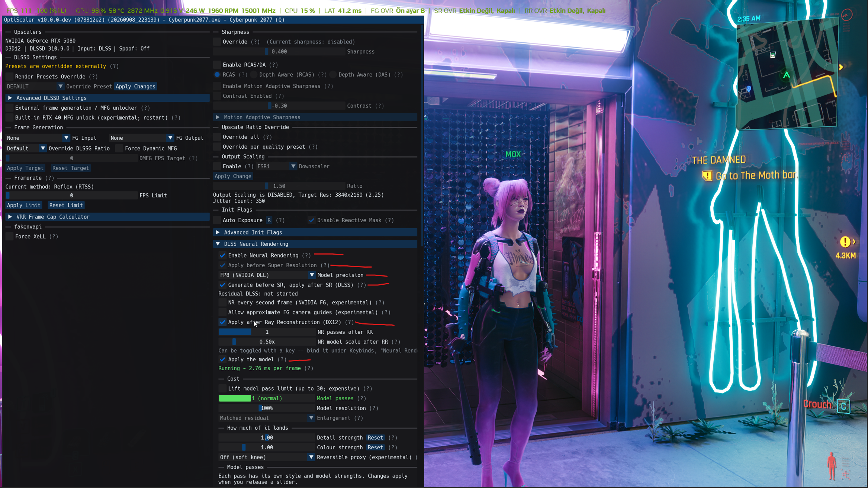Select the RCAS radio option
The width and height of the screenshot is (868, 488).
pos(217,75)
